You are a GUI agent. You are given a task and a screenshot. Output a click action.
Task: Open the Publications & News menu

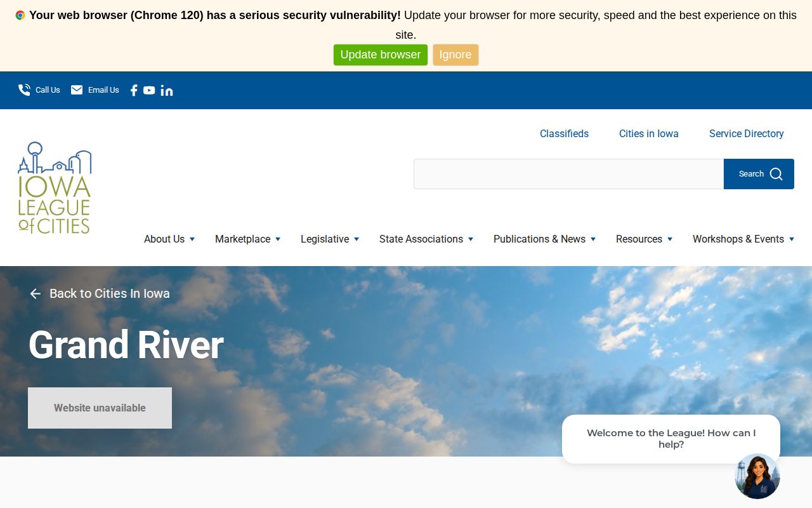pos(539,239)
